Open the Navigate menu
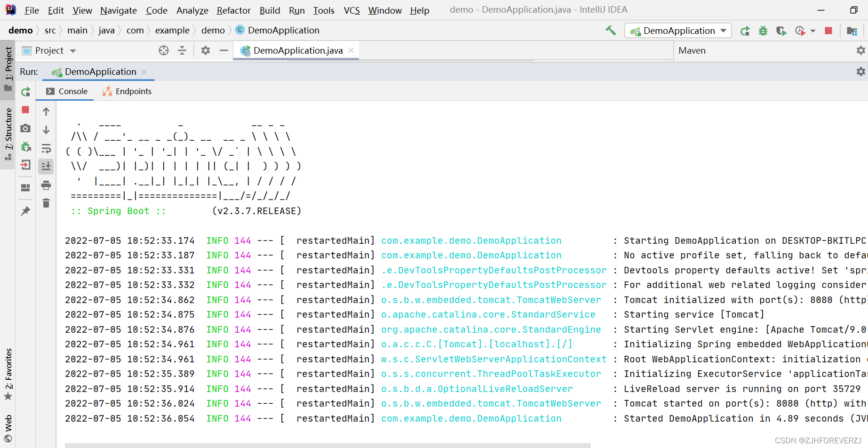 [119, 10]
